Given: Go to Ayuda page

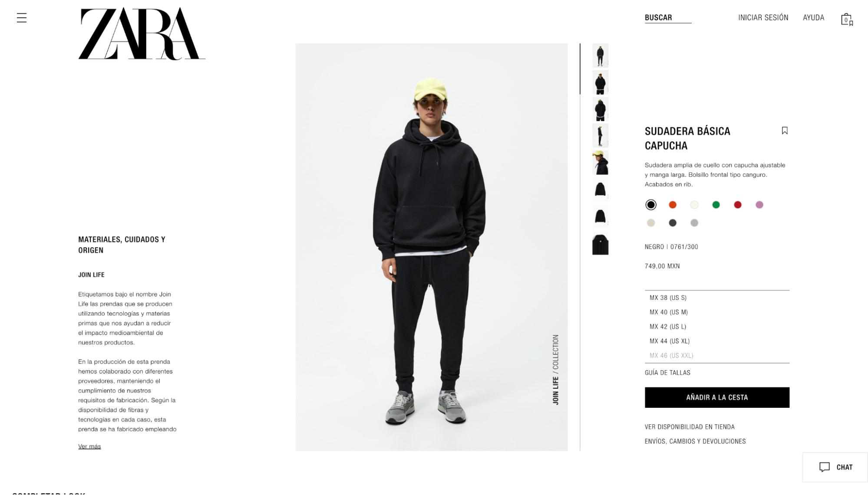Looking at the screenshot, I should tap(813, 18).
